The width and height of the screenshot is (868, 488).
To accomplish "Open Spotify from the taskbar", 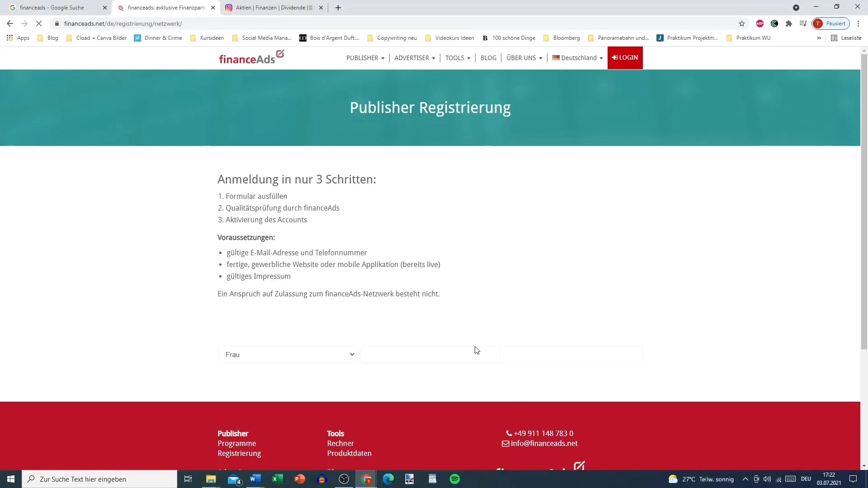I will coord(455,479).
